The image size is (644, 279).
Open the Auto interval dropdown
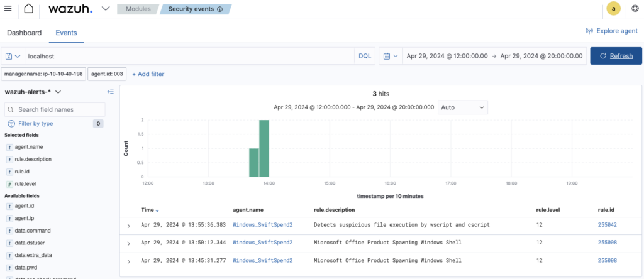(463, 107)
